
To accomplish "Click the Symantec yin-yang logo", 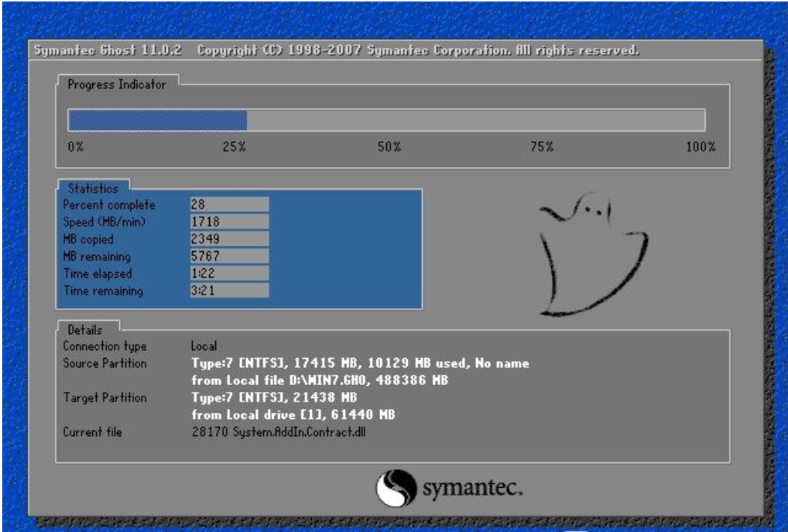I will tap(396, 488).
